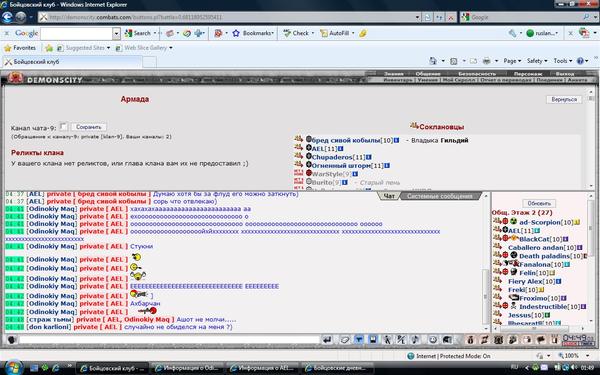Viewport: 600px width, 375px height.
Task: Click the add to favorites bar star icon
Action: point(49,48)
